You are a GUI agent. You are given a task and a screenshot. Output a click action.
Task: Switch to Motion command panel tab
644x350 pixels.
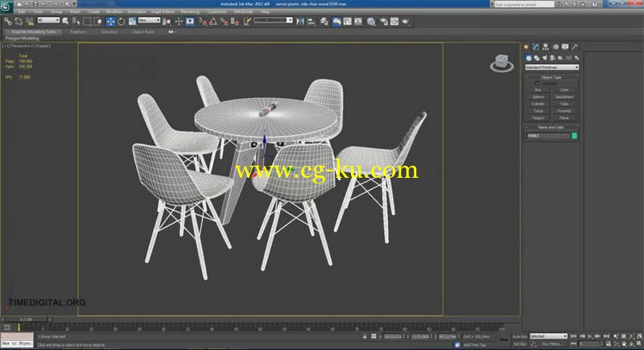click(555, 47)
